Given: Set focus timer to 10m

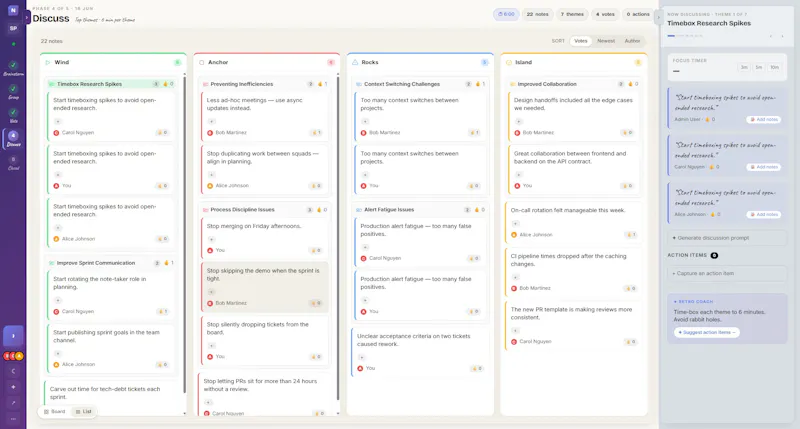Looking at the screenshot, I should [x=774, y=67].
